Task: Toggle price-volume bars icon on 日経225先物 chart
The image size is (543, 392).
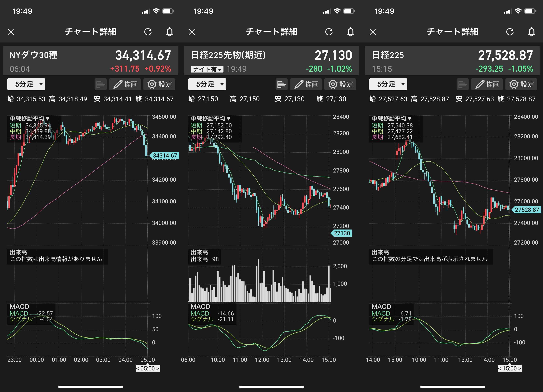Action: [281, 84]
